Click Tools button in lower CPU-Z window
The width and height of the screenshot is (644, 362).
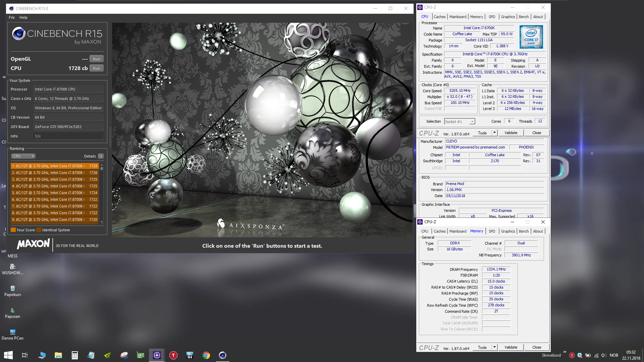pyautogui.click(x=482, y=347)
